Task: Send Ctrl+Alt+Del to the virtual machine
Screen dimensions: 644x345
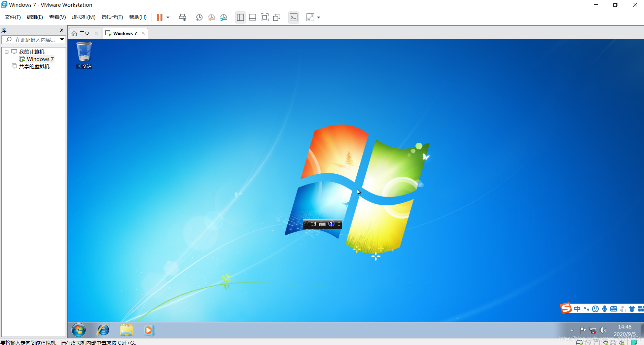Action: tap(182, 18)
